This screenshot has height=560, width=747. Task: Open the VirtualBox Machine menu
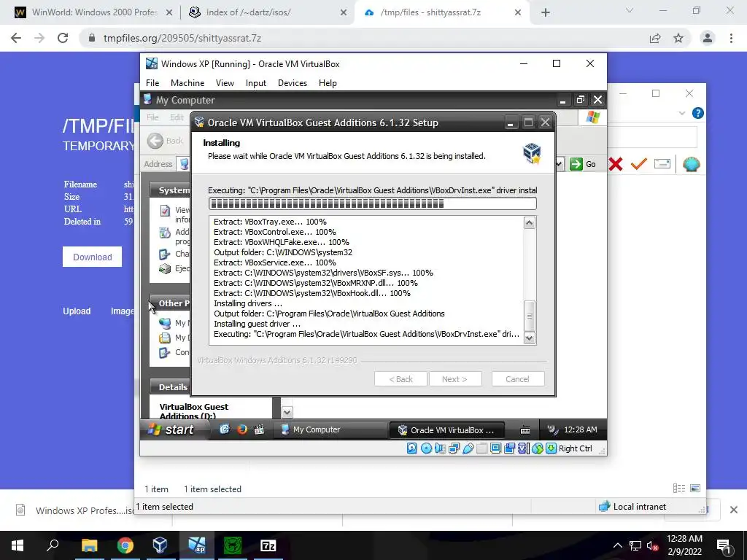187,83
